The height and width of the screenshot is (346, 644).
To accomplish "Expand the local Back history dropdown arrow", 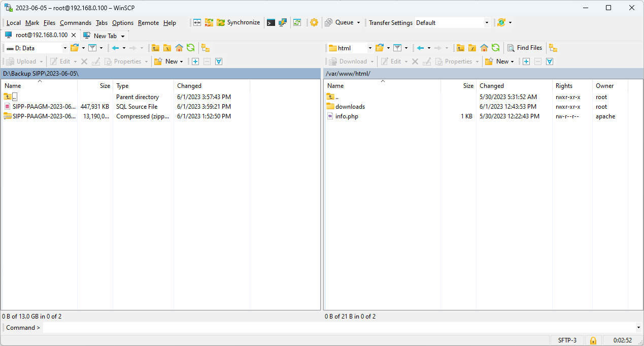I will 124,48.
